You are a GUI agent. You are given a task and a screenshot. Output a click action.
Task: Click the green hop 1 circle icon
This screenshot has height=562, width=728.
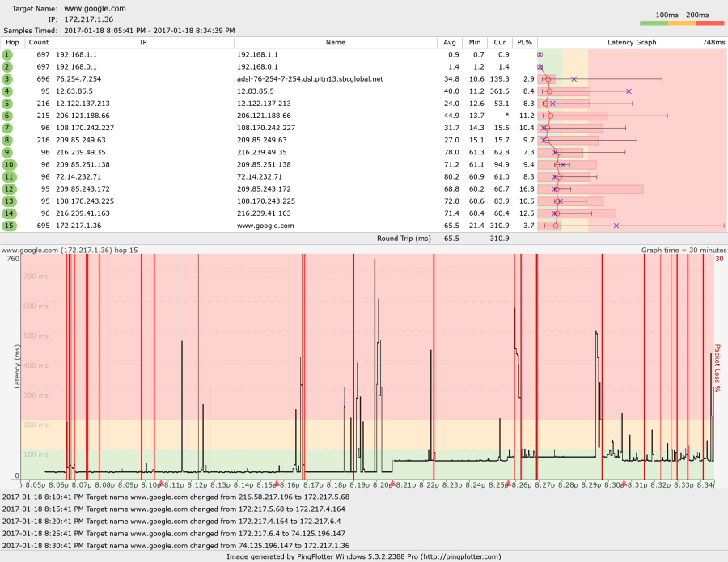7,54
